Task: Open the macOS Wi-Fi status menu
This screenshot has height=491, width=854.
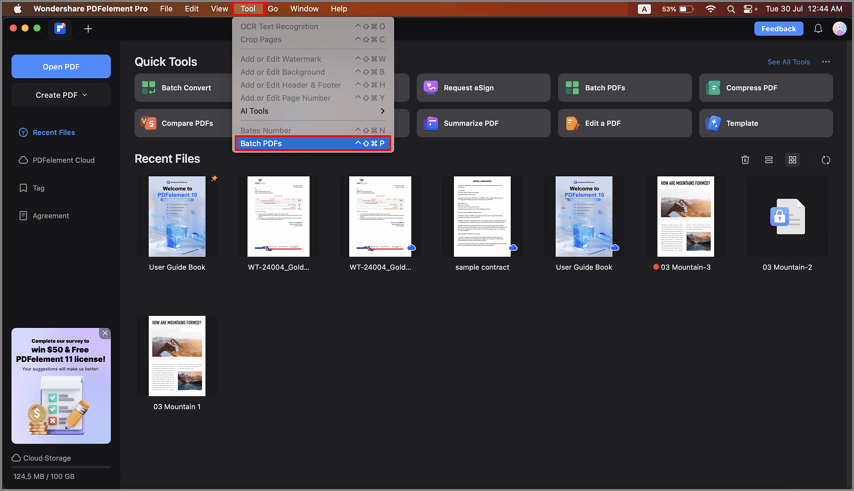Action: pos(710,9)
